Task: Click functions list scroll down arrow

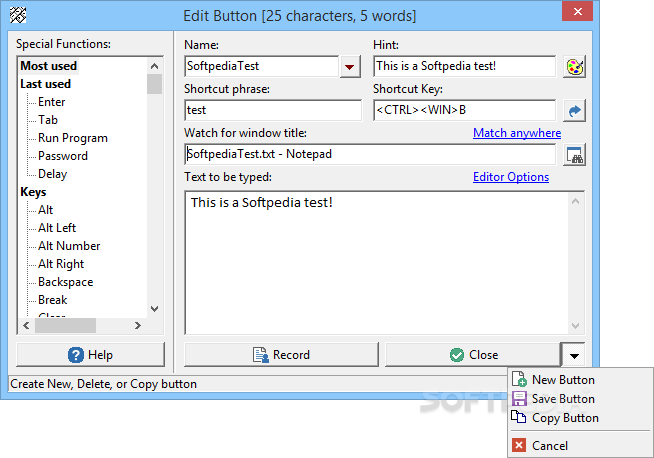Action: coord(154,309)
